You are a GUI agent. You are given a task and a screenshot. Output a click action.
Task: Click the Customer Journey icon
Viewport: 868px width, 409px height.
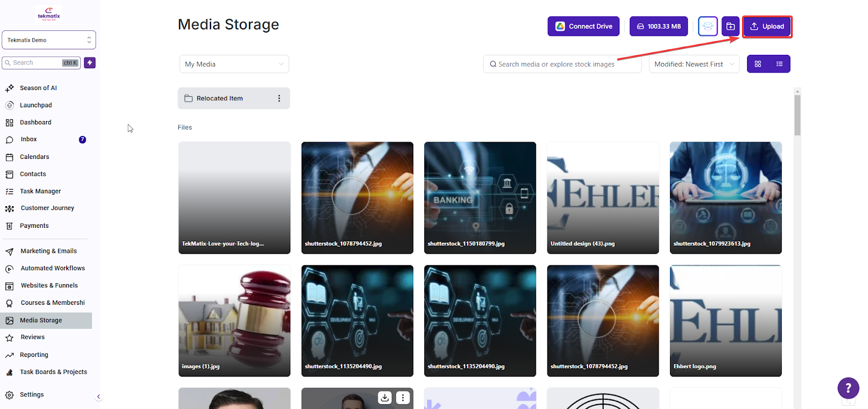(x=9, y=209)
